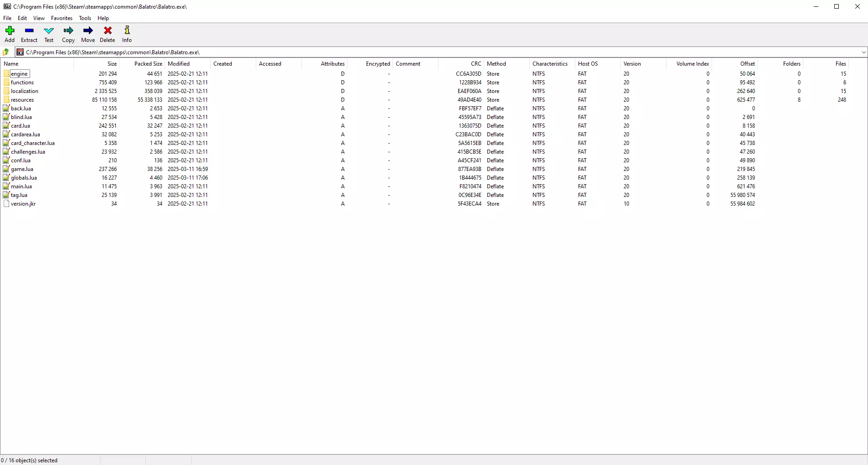Screen dimensions: 868x465
Task: Select the back.lua file icon
Action: tap(6, 108)
